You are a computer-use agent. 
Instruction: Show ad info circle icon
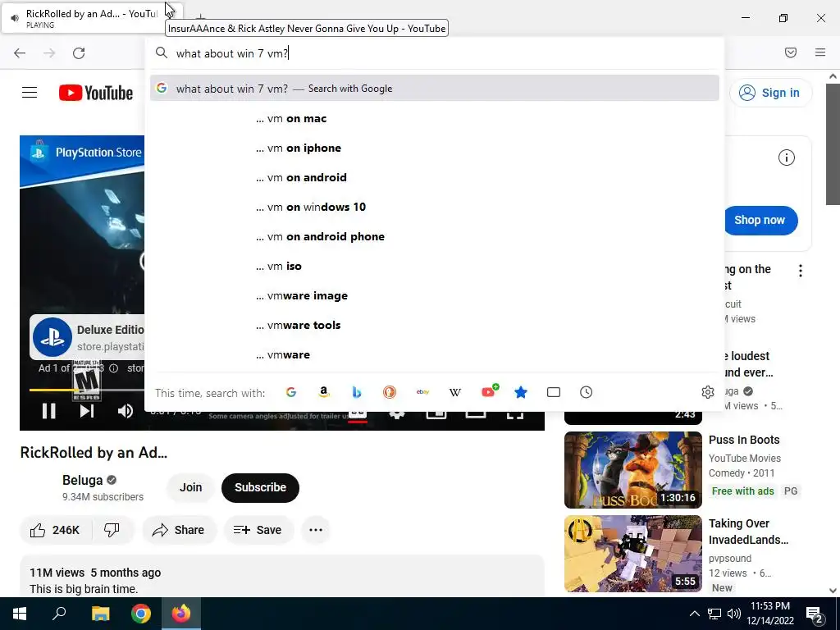(x=787, y=157)
